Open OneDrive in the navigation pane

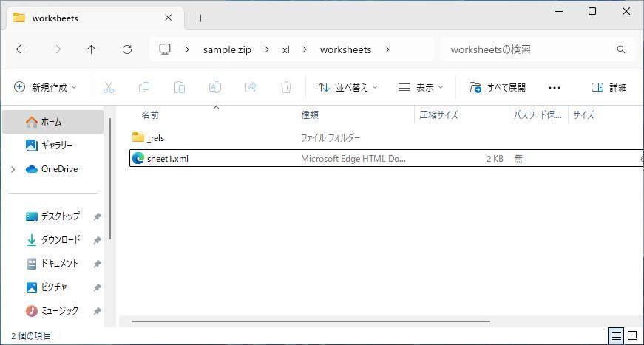coord(60,169)
